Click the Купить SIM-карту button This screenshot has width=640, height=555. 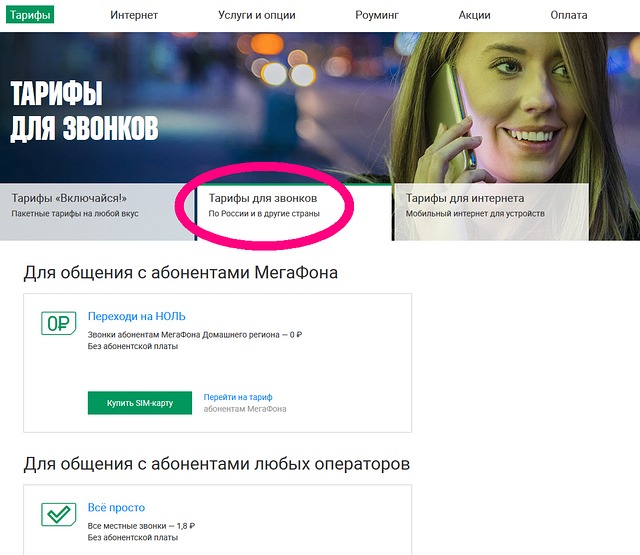click(x=140, y=403)
